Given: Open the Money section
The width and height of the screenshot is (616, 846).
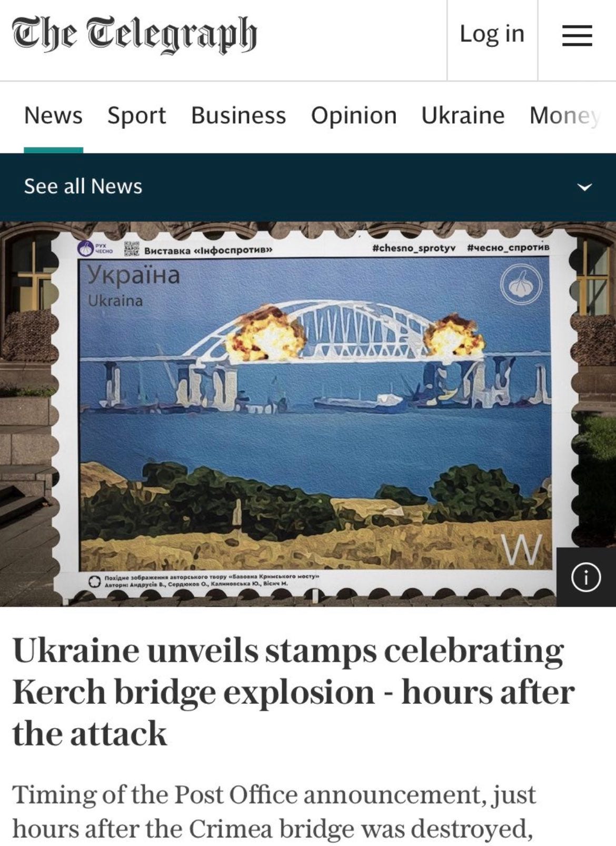Looking at the screenshot, I should 565,115.
